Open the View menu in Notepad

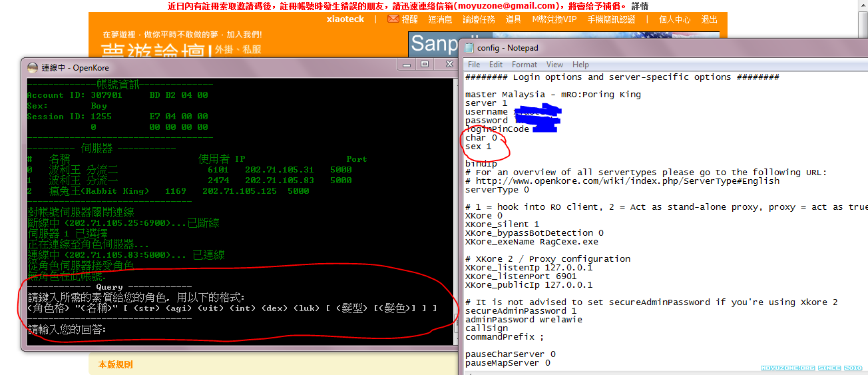(554, 65)
